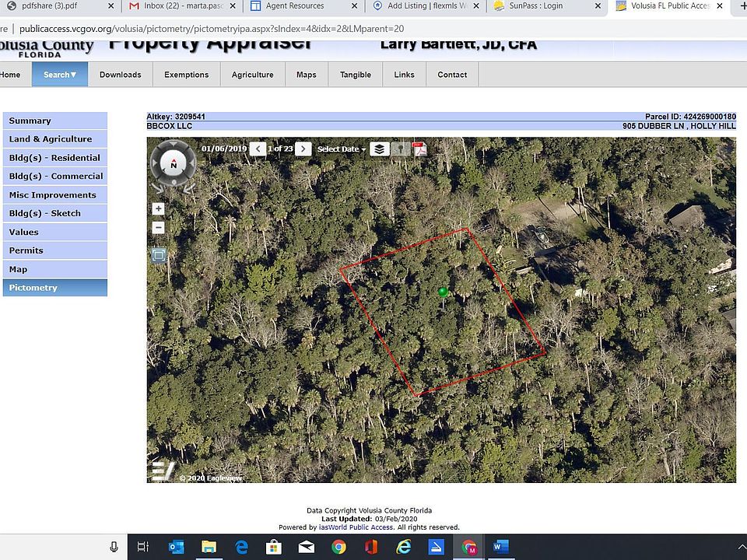This screenshot has height=560, width=747.
Task: Open the Permits sidebar page
Action: 55,250
